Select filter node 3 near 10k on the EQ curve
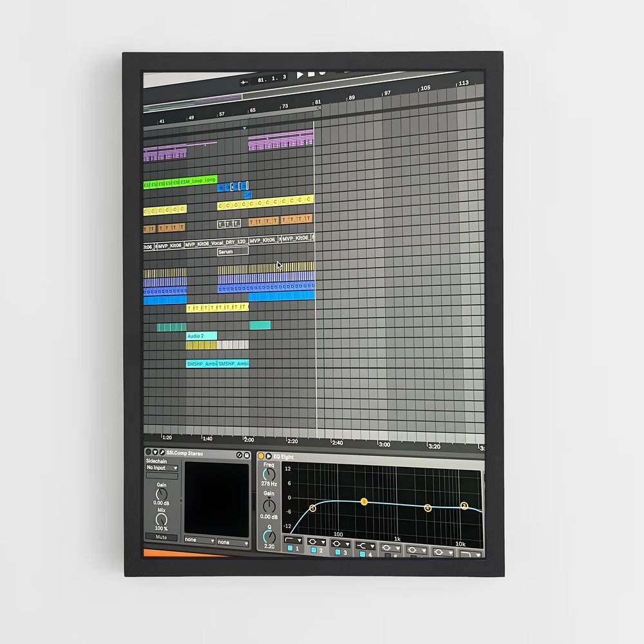 pos(464,506)
